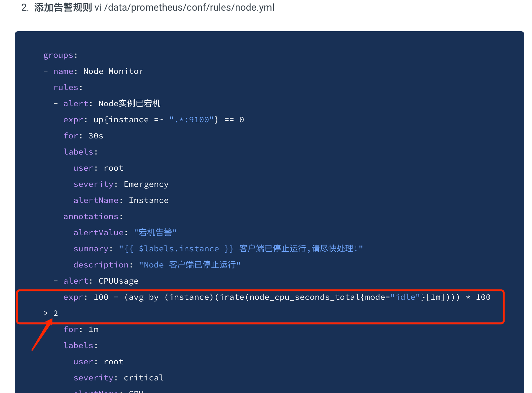
Task: Click the 'alert: CPUUsage' line
Action: pos(101,281)
